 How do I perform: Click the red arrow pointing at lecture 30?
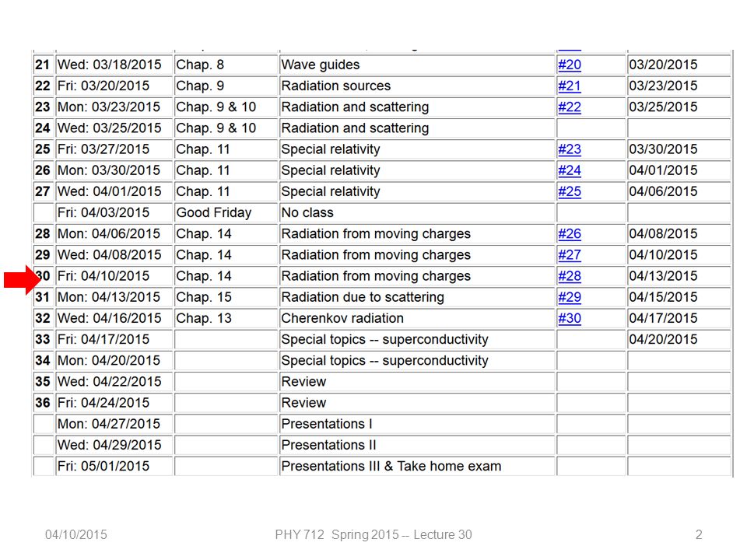click(x=23, y=280)
